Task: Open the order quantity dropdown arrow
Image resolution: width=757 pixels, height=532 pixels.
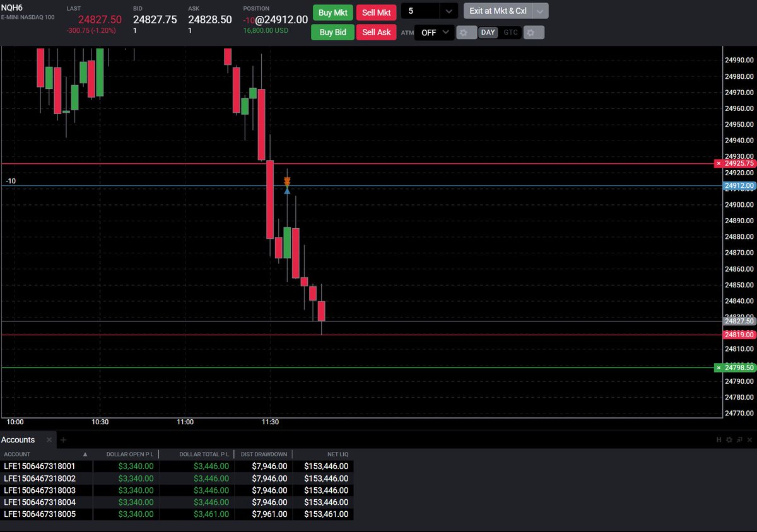Action: pos(449,11)
